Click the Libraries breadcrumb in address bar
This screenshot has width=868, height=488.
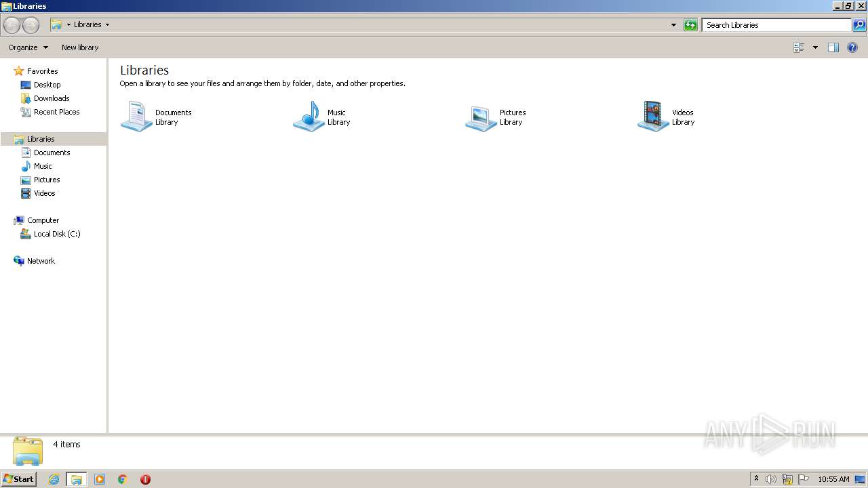tap(87, 25)
